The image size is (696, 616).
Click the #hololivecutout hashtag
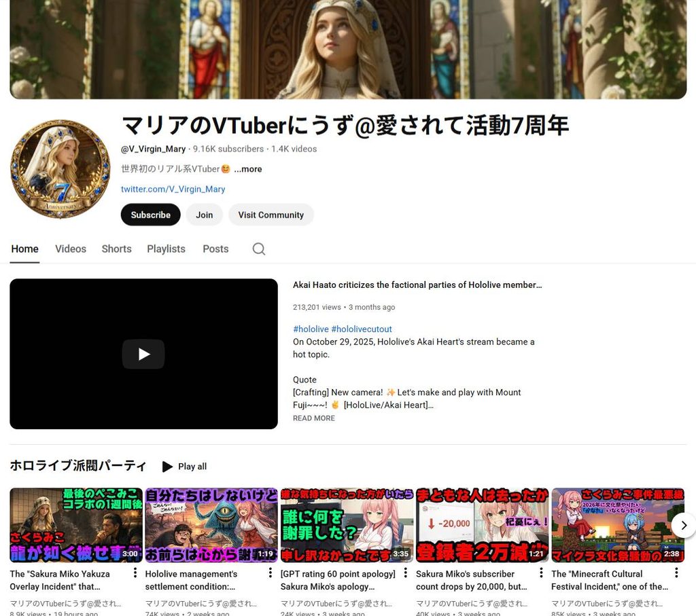pyautogui.click(x=362, y=329)
